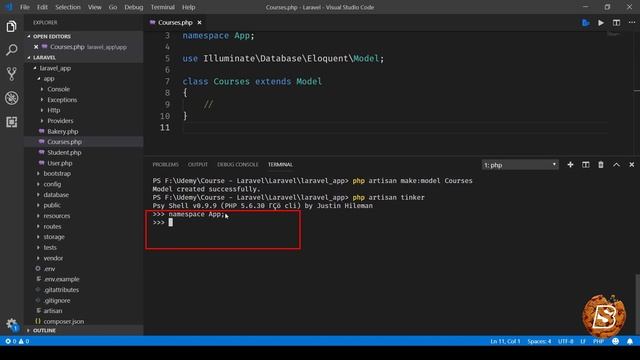This screenshot has height=360, width=640.
Task: Open the Source Control view
Action: (11, 74)
